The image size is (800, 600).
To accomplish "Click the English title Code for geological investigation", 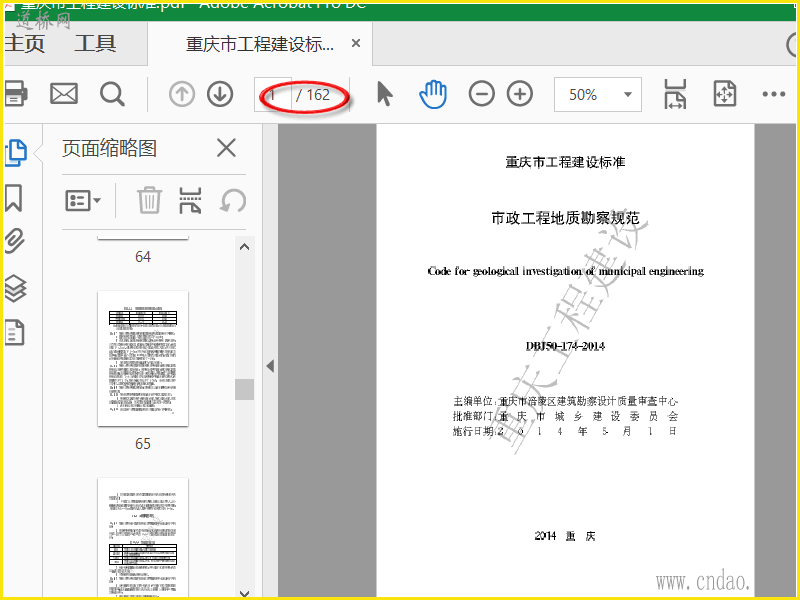I will [565, 271].
